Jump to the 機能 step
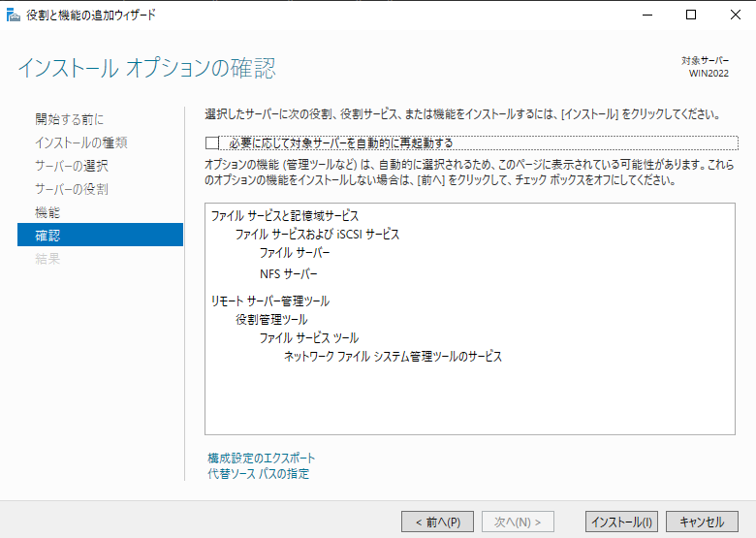The width and height of the screenshot is (756, 538). coord(47,212)
